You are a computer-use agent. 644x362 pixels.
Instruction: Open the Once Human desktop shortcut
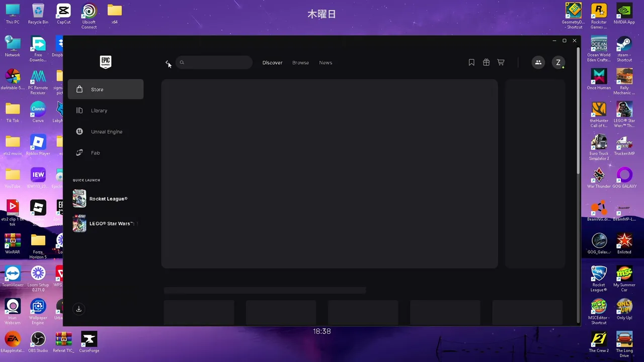click(599, 79)
